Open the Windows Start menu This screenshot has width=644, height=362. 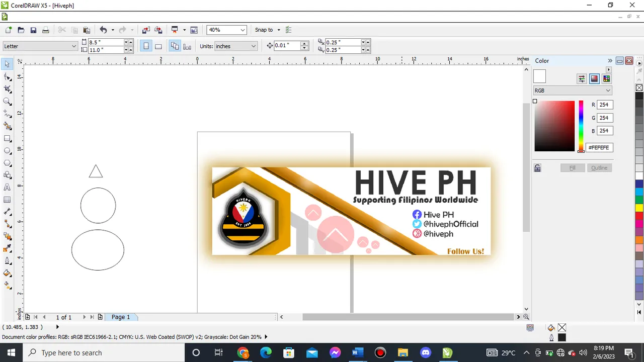pos(11,352)
